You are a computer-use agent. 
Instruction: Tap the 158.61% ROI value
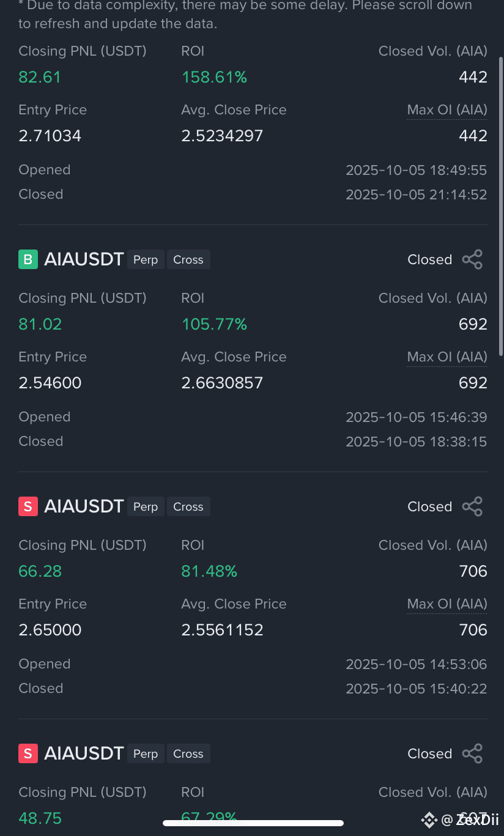click(x=214, y=77)
